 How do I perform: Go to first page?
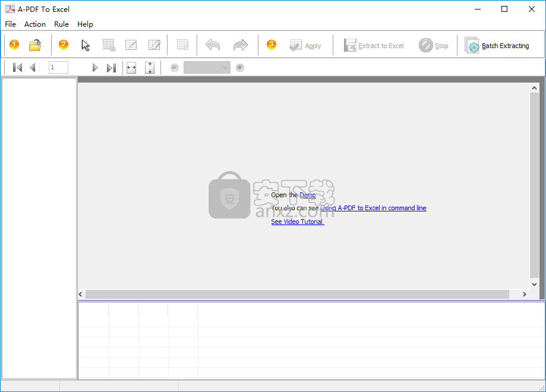point(17,68)
